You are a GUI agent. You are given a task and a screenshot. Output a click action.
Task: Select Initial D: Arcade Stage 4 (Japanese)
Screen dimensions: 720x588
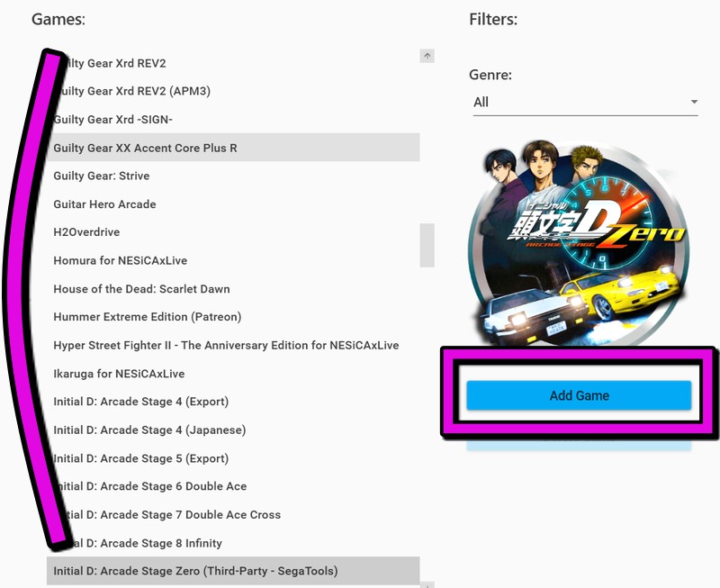(233, 430)
